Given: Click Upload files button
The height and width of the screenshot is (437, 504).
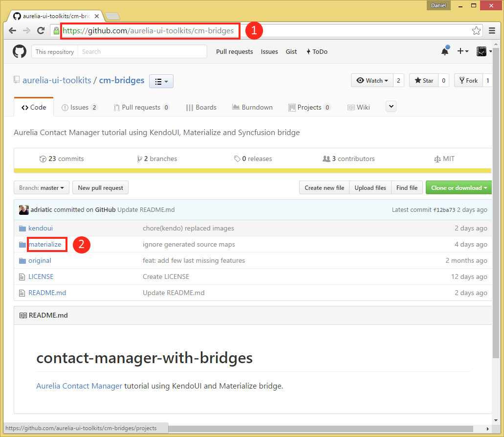Looking at the screenshot, I should 370,187.
